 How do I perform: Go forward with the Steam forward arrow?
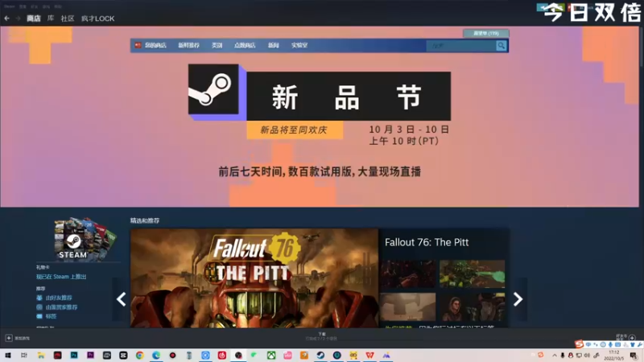click(x=18, y=18)
